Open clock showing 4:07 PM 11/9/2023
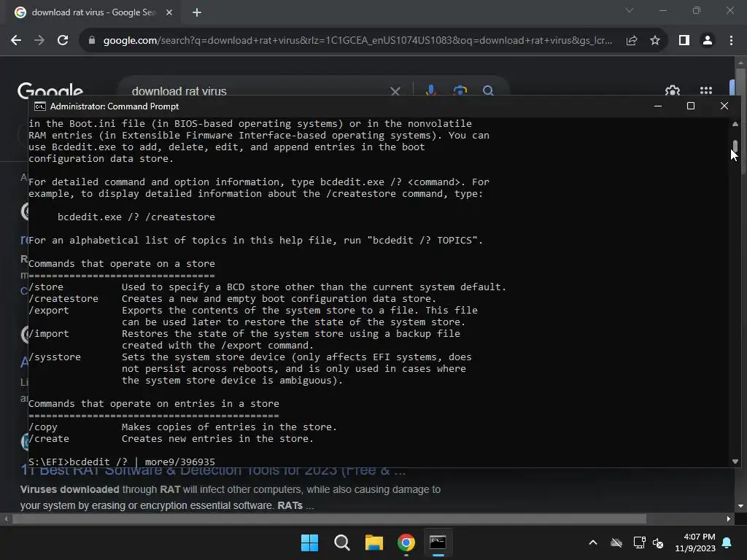The image size is (747, 560). coord(695,542)
